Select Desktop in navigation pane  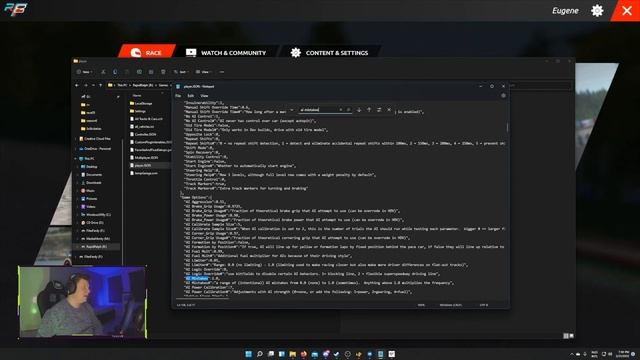[89, 167]
